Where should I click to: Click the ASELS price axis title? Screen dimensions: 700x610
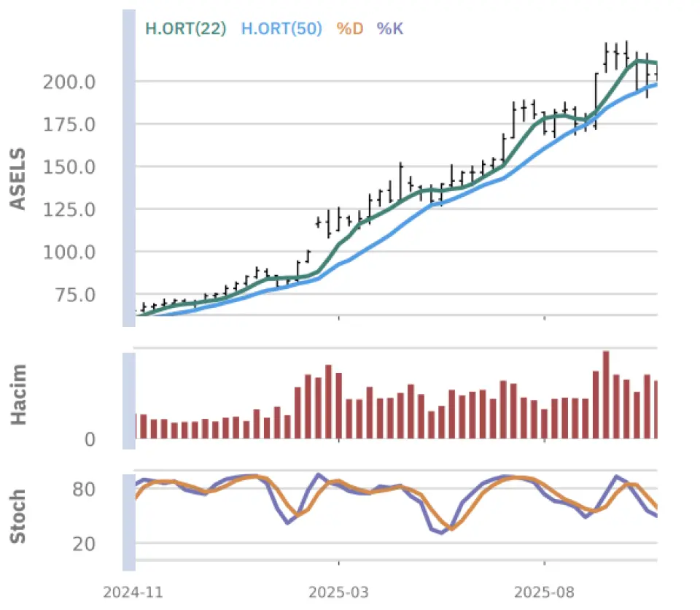[x=18, y=179]
